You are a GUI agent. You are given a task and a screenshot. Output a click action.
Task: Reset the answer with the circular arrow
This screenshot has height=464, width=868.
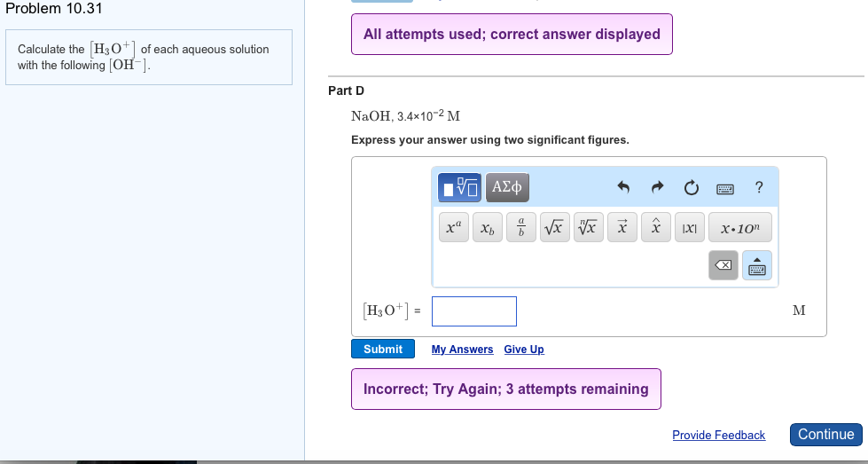tap(691, 187)
